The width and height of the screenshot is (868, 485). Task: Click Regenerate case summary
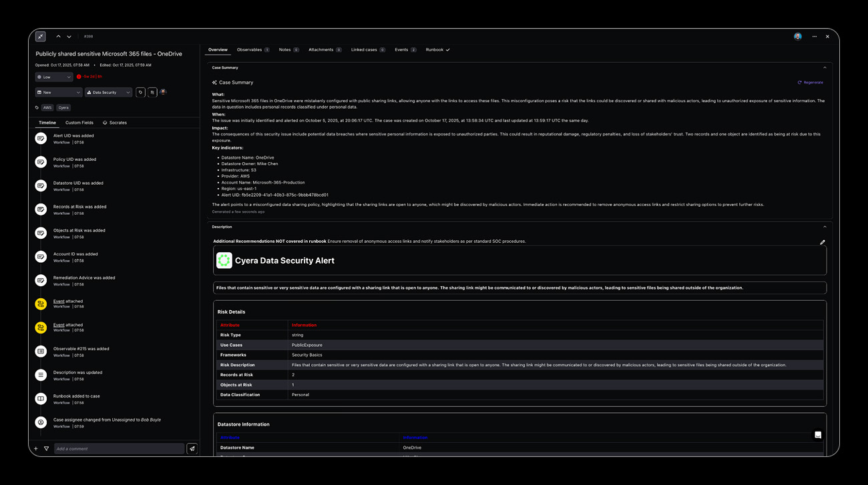pyautogui.click(x=811, y=83)
